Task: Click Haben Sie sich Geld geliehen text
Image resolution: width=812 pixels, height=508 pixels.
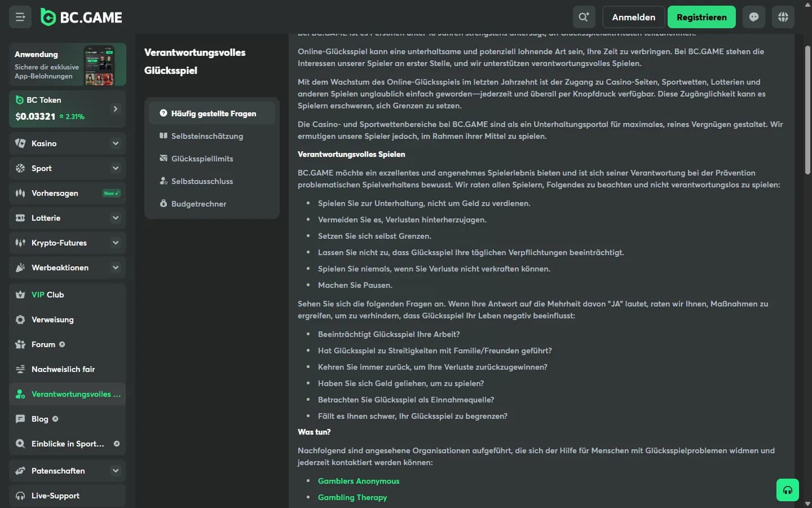Action: 401,383
